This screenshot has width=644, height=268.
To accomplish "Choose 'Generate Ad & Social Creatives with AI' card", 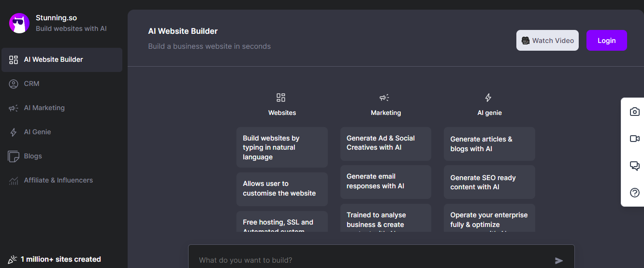I will coord(386,143).
